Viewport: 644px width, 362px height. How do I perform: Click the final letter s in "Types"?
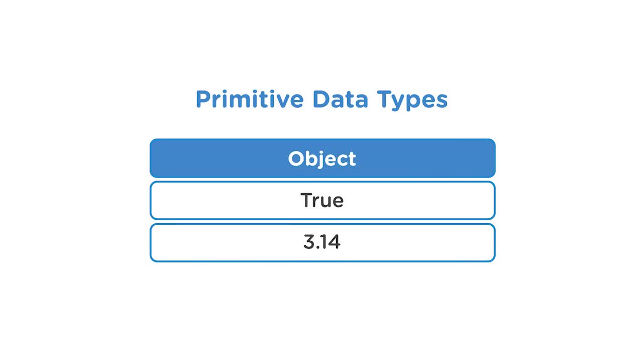pyautogui.click(x=442, y=101)
